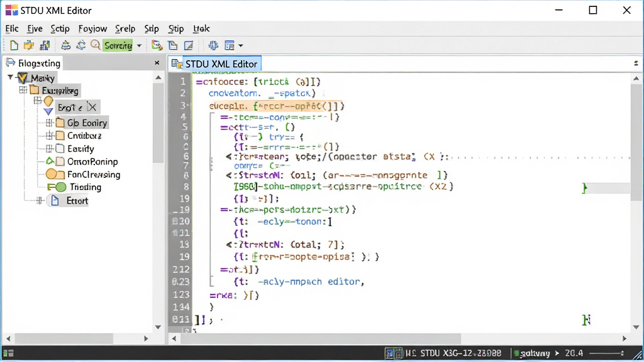Click the print toolbar icon
The height and width of the screenshot is (362, 644).
[65, 45]
